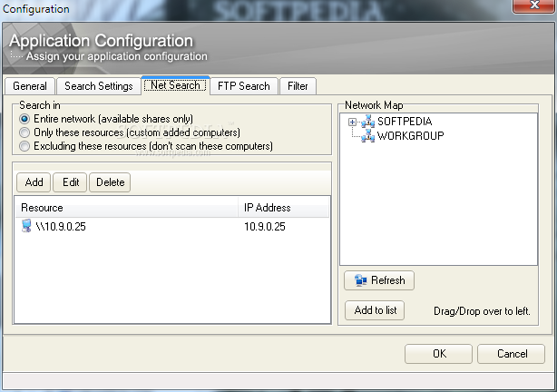Expand the SOFTPEDIA tree node
The height and width of the screenshot is (392, 557).
352,122
